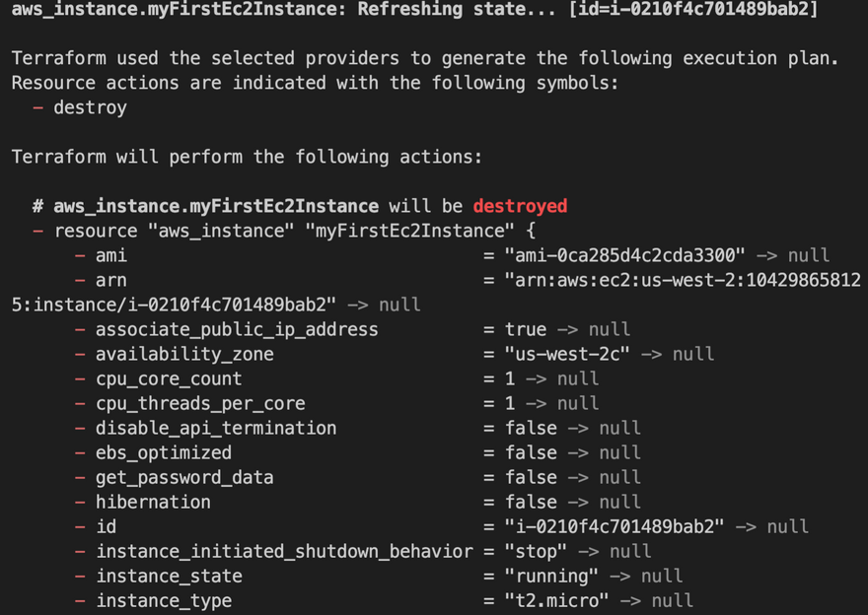Image resolution: width=868 pixels, height=615 pixels.
Task: Click the AMI ID "ami-0ca285d4c2cda3300"
Action: (x=623, y=255)
